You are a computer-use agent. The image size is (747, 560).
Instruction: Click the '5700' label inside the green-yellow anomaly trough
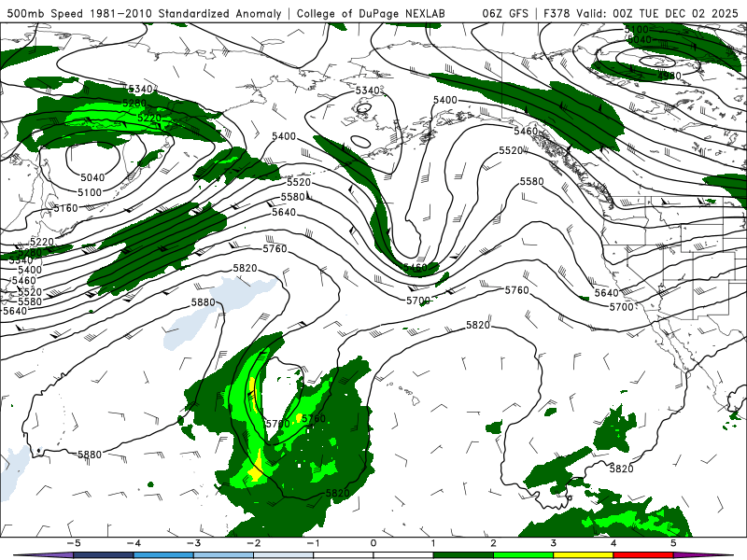pyautogui.click(x=277, y=424)
